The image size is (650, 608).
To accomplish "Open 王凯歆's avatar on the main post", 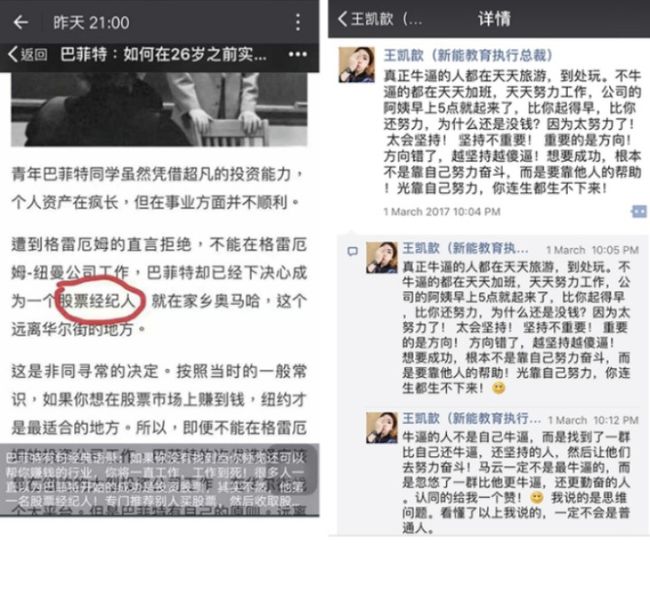I will (x=357, y=65).
